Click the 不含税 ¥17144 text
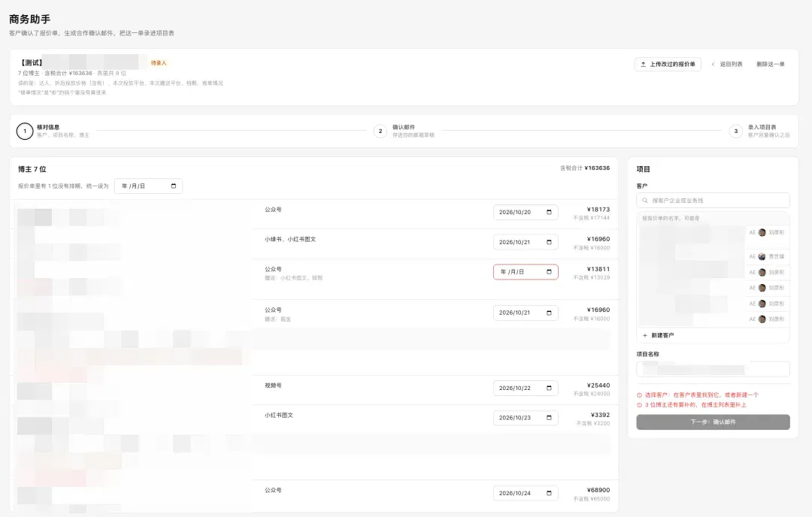Viewport: 812px width, 517px height. [x=592, y=218]
